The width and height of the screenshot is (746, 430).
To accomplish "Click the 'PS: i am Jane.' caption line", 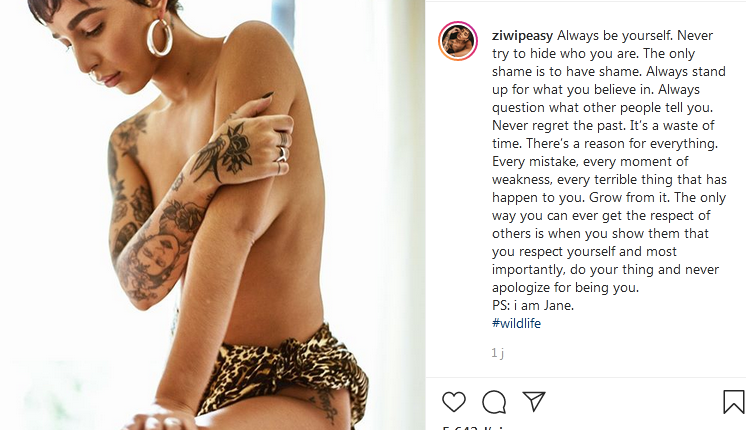I will pyautogui.click(x=533, y=305).
